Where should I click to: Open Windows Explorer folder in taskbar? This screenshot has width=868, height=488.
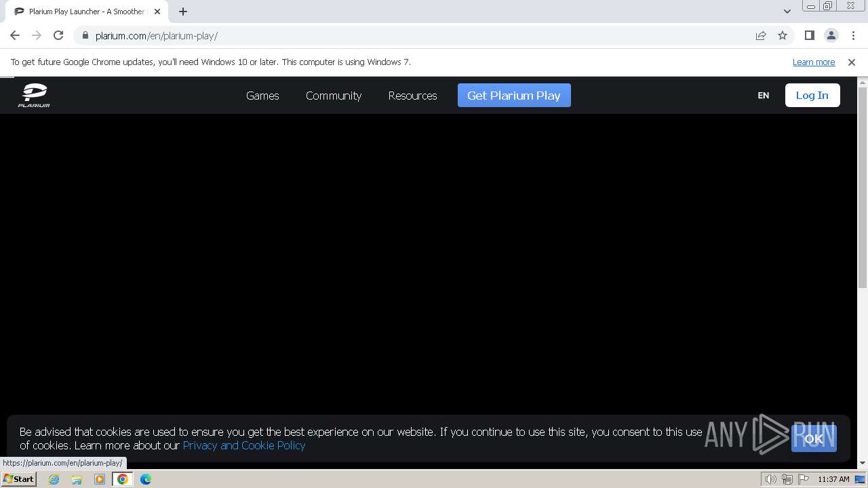pyautogui.click(x=77, y=479)
